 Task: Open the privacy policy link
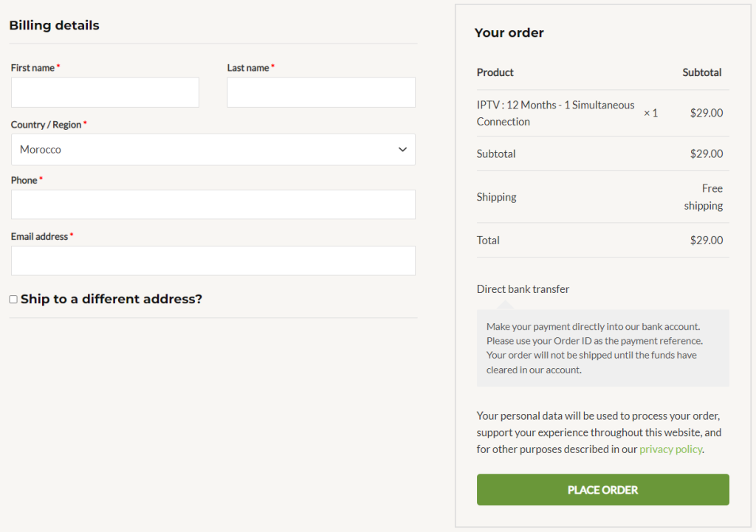670,449
